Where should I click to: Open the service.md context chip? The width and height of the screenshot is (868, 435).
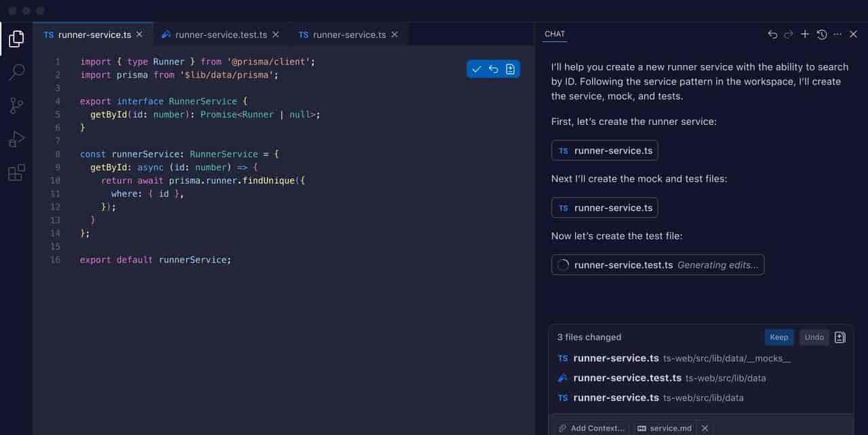click(665, 428)
